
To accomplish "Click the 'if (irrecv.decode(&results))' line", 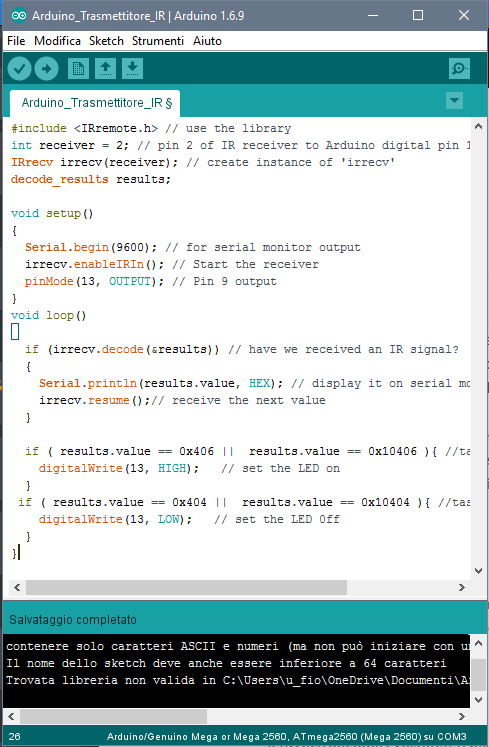I will coord(242,350).
